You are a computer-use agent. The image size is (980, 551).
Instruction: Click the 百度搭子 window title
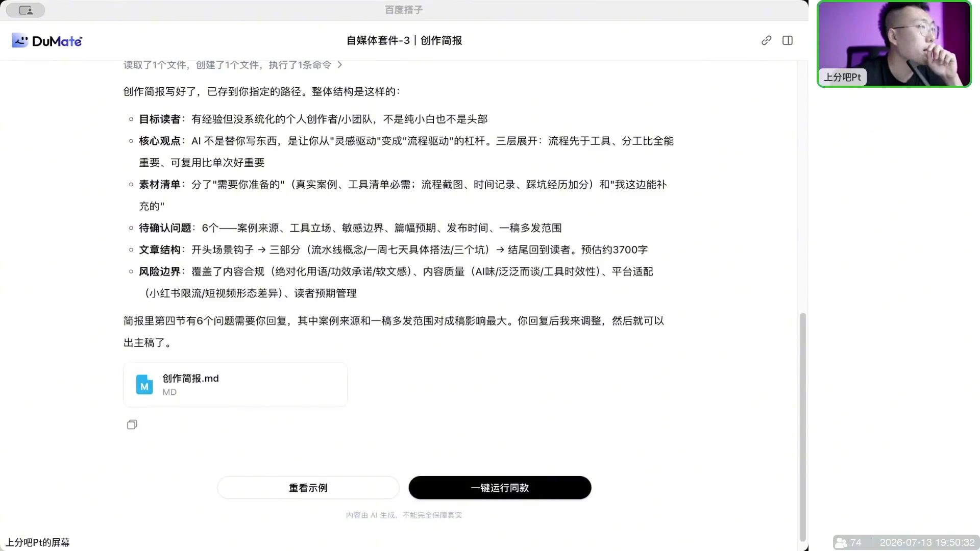click(x=404, y=10)
